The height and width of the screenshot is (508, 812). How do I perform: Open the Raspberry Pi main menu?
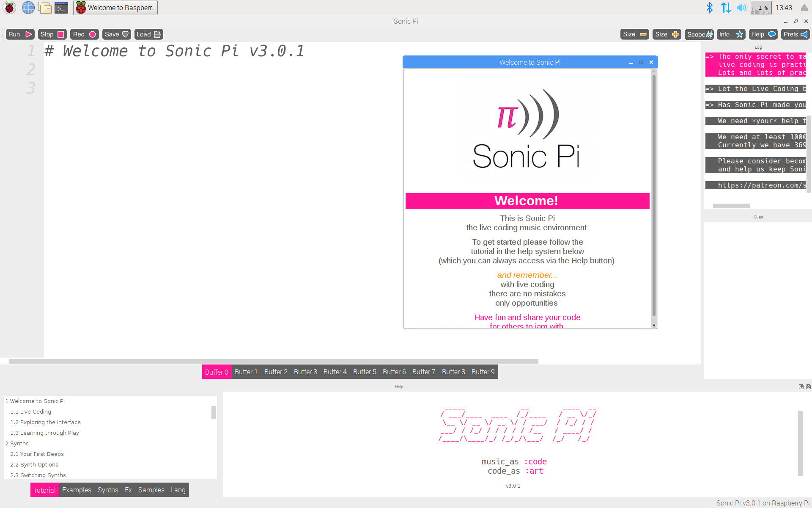[9, 8]
